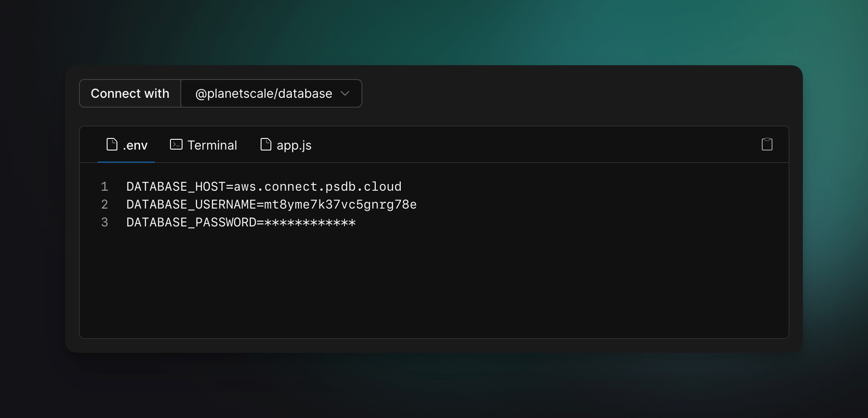Click the DATABASE_USERNAME line in the editor
Image resolution: width=868 pixels, height=418 pixels.
pos(271,204)
